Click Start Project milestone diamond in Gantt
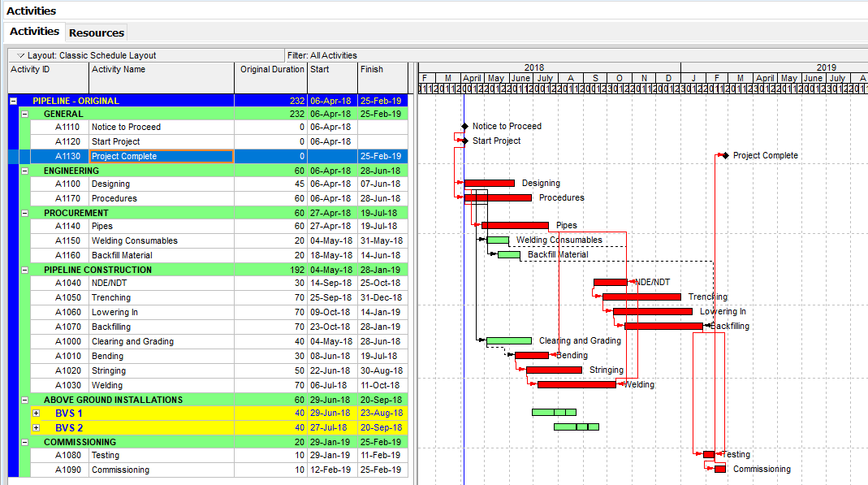Screen dimensions: 868x485 465,141
